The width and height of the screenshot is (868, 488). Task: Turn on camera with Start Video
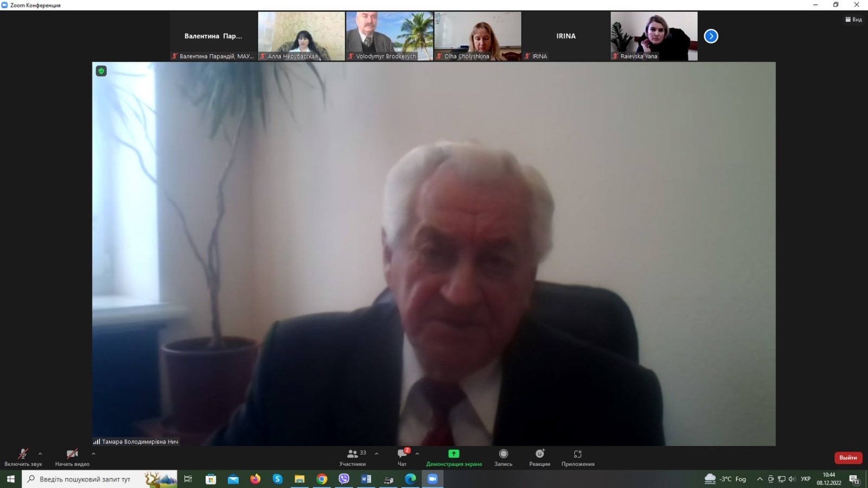click(x=72, y=454)
